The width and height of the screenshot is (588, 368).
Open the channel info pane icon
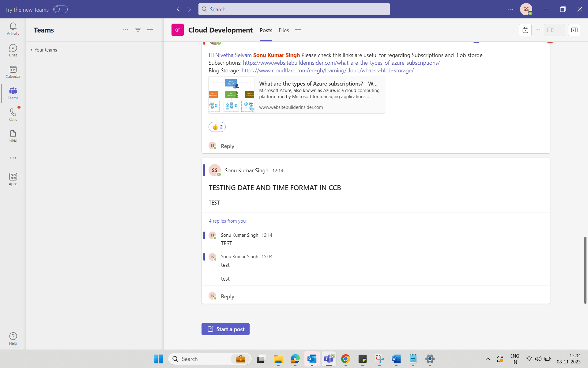tap(574, 30)
